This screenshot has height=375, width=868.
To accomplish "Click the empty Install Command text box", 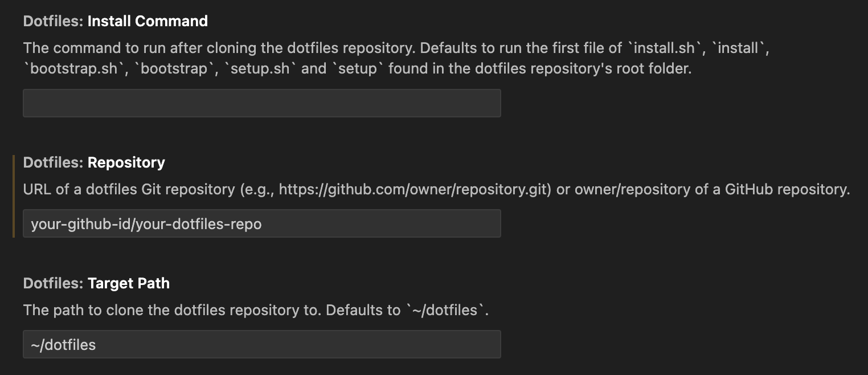I will 261,103.
